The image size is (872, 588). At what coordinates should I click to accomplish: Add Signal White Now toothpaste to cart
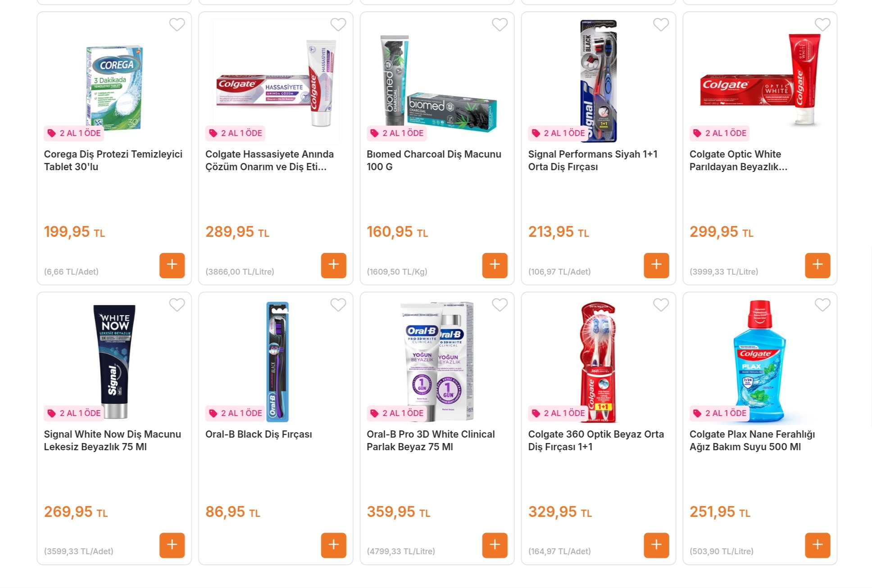point(172,545)
